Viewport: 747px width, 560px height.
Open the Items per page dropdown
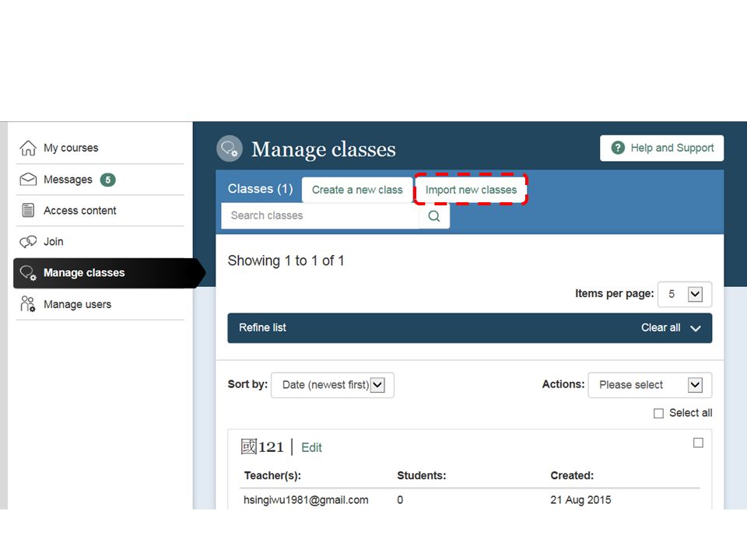[685, 294]
